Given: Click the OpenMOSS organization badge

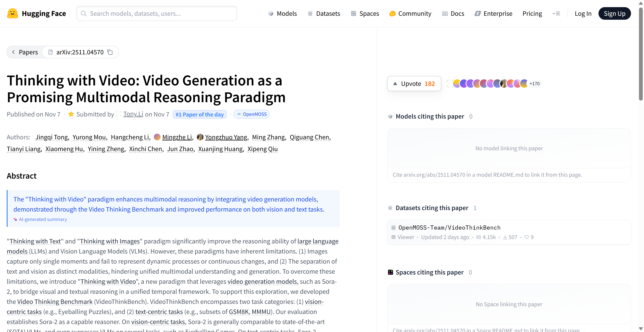Looking at the screenshot, I should (x=252, y=114).
